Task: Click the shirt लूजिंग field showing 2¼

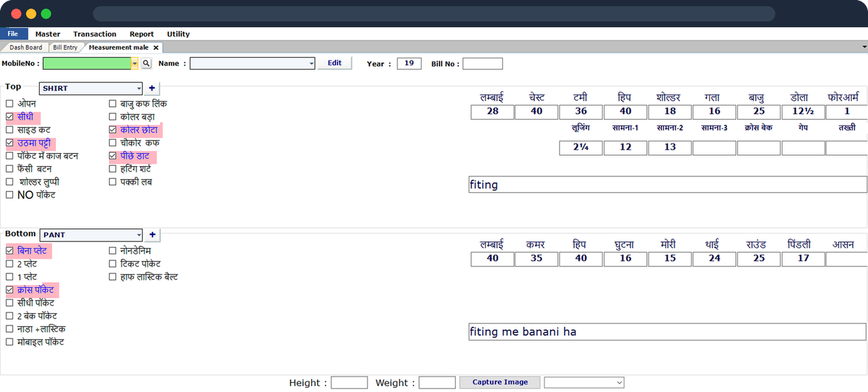Action: pos(581,148)
